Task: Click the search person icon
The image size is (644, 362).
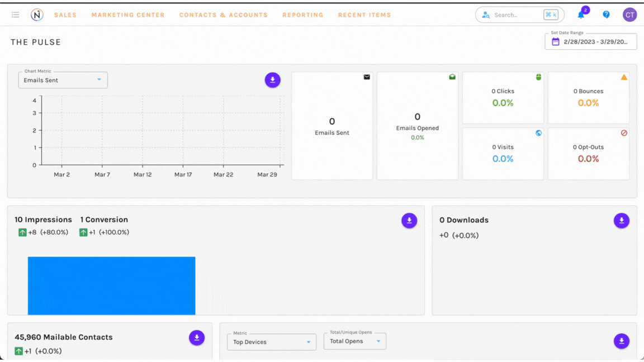Action: 486,15
